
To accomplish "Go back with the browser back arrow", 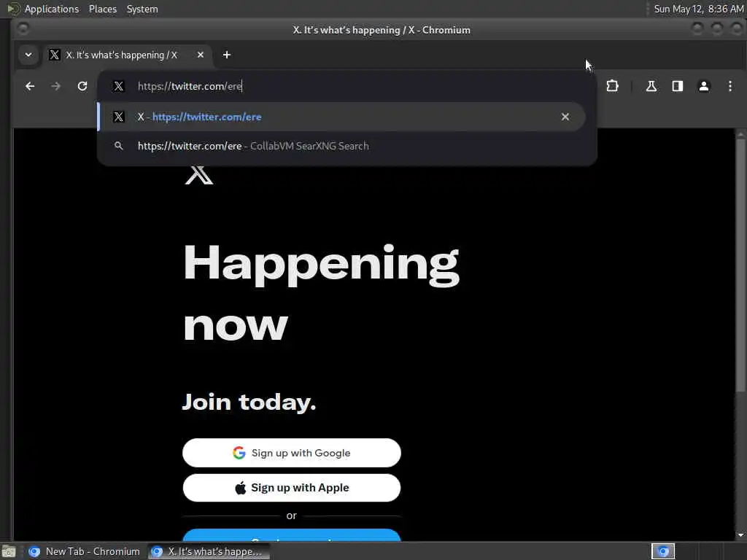I will 30,86.
